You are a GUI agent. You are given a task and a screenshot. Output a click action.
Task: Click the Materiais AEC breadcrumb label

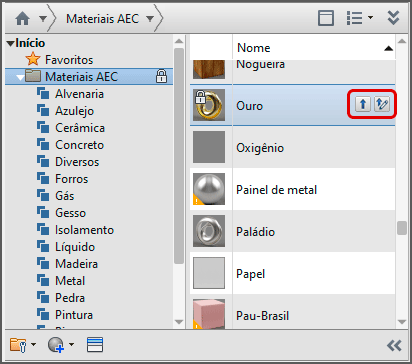pos(102,19)
